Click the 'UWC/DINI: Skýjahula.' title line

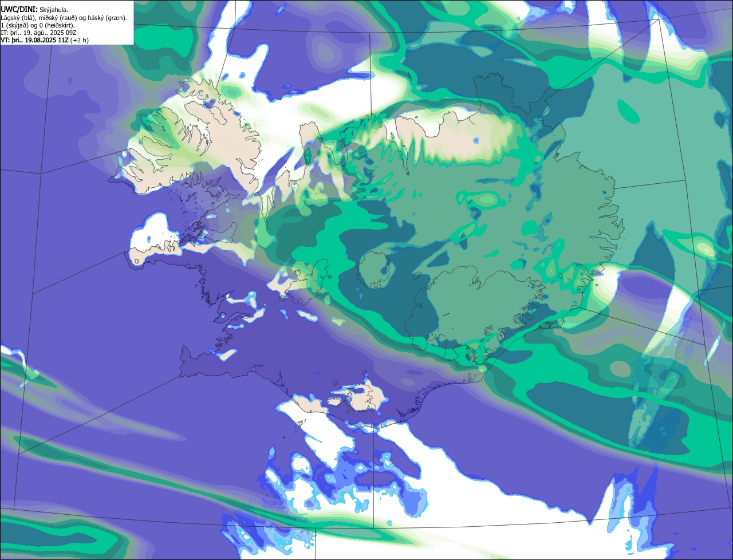point(34,10)
